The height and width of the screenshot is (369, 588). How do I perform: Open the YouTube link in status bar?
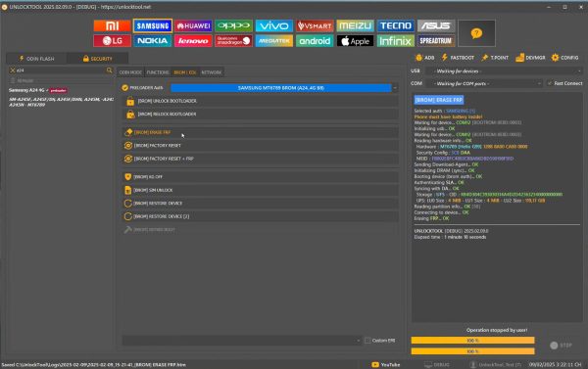386,365
